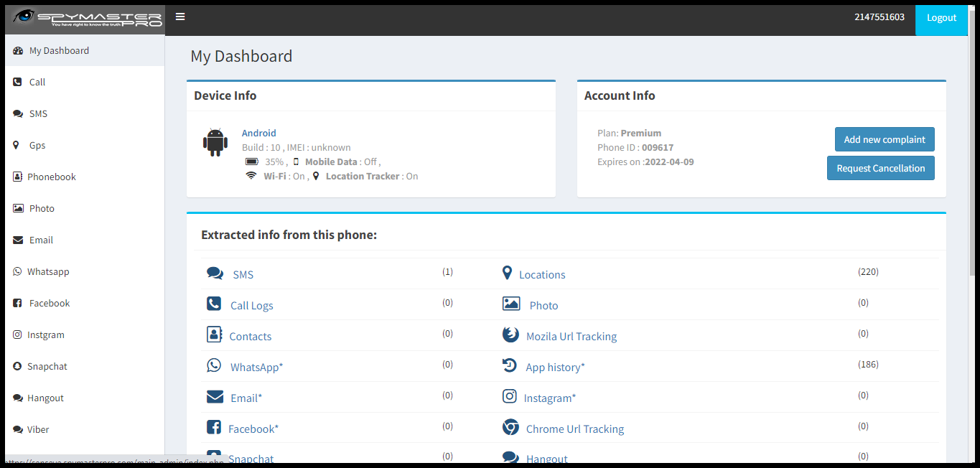Image resolution: width=980 pixels, height=468 pixels.
Task: Click the SMS count (1)
Action: [x=447, y=271]
